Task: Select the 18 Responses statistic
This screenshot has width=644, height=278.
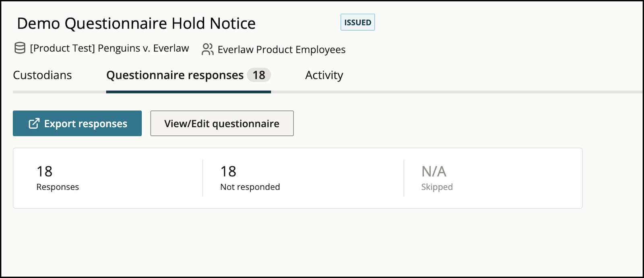Action: (58, 178)
